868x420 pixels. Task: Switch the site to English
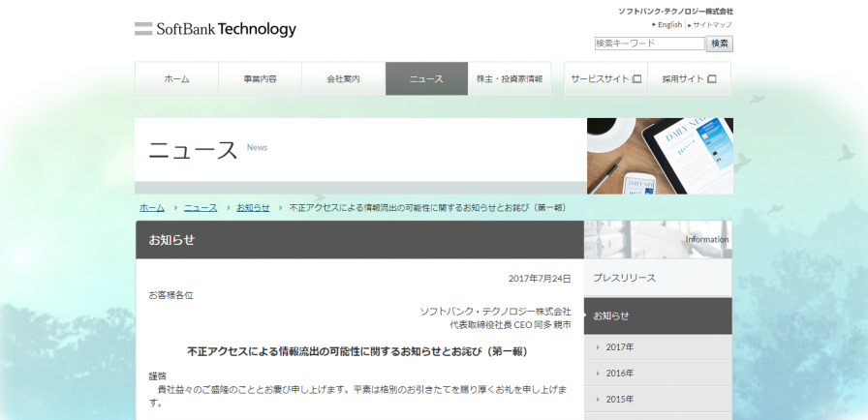pyautogui.click(x=669, y=24)
